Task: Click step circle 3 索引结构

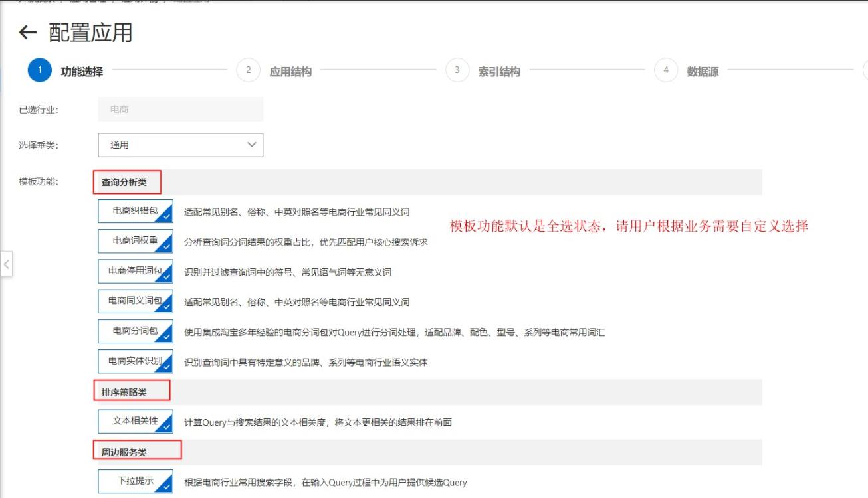Action: (x=457, y=70)
